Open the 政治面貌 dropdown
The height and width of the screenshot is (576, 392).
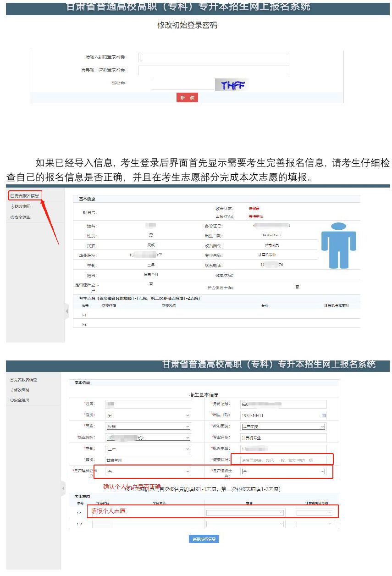[x=283, y=426]
